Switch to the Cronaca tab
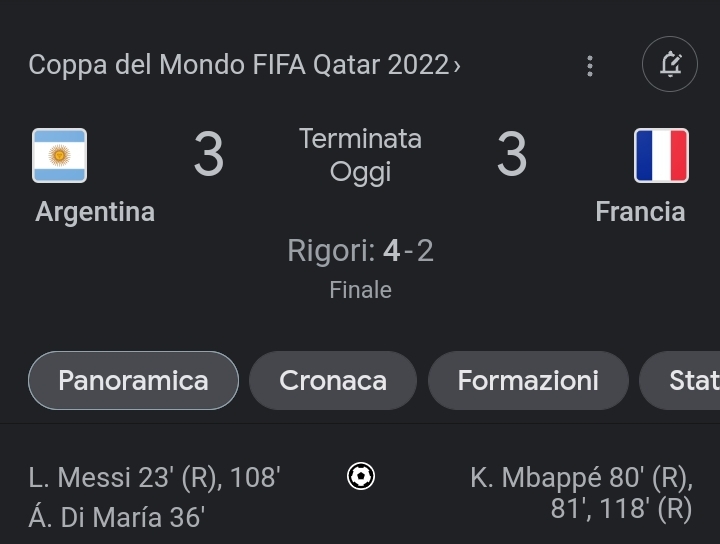720x544 pixels. pos(333,381)
